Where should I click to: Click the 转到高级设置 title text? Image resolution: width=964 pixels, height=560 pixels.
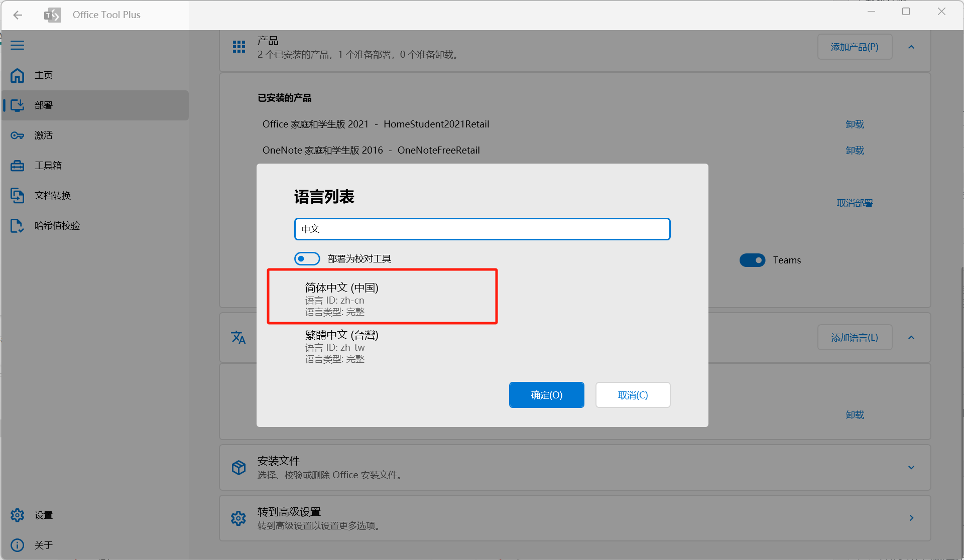[289, 511]
